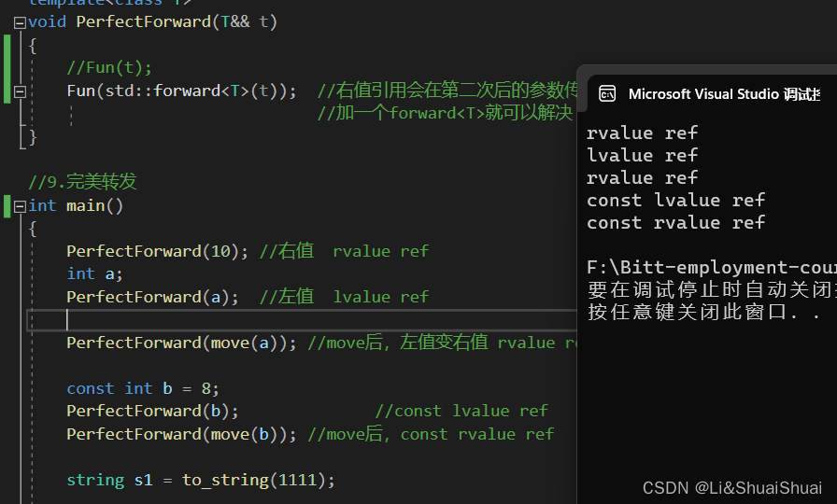The height and width of the screenshot is (504, 837).
Task: Click the Fun(std::forward<T>(t)) call
Action: (x=181, y=91)
